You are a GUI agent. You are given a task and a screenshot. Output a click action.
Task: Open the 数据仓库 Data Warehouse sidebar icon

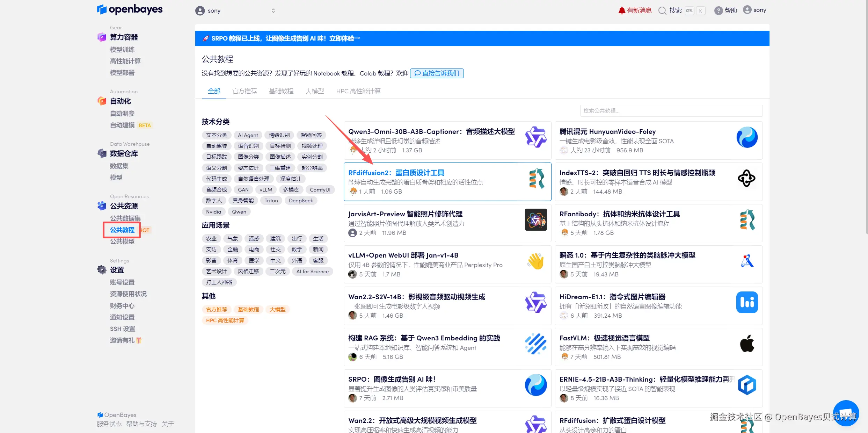point(101,154)
